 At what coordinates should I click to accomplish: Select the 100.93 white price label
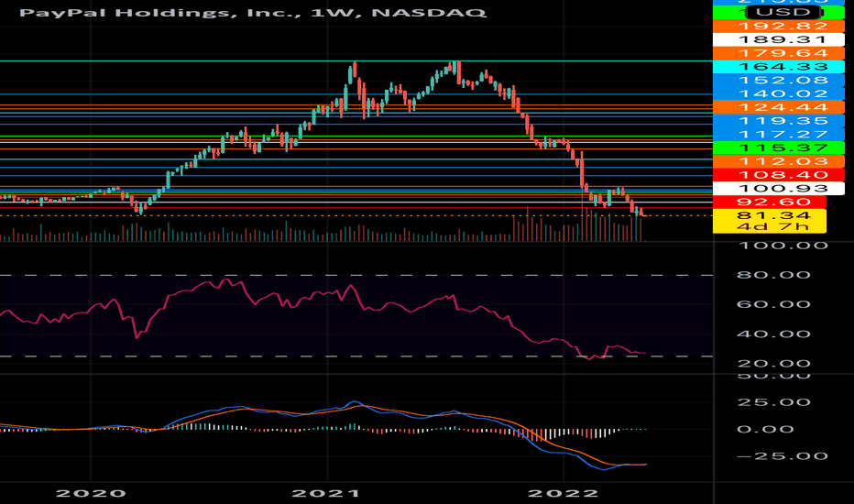click(x=778, y=189)
